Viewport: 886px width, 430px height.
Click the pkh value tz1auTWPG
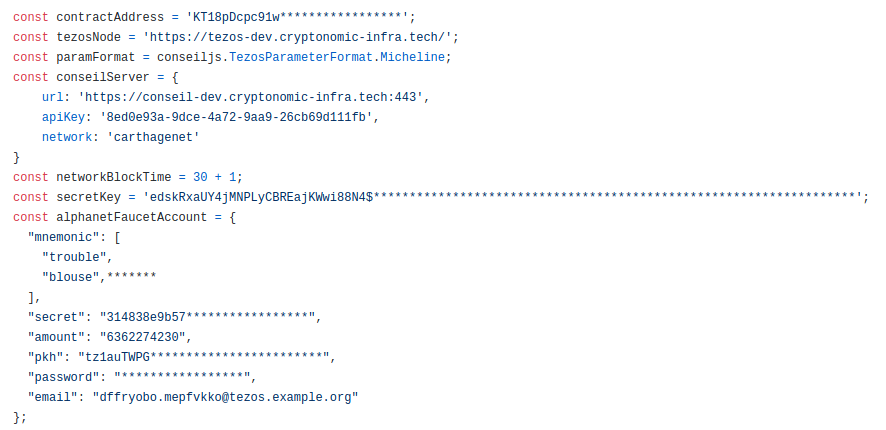203,358
